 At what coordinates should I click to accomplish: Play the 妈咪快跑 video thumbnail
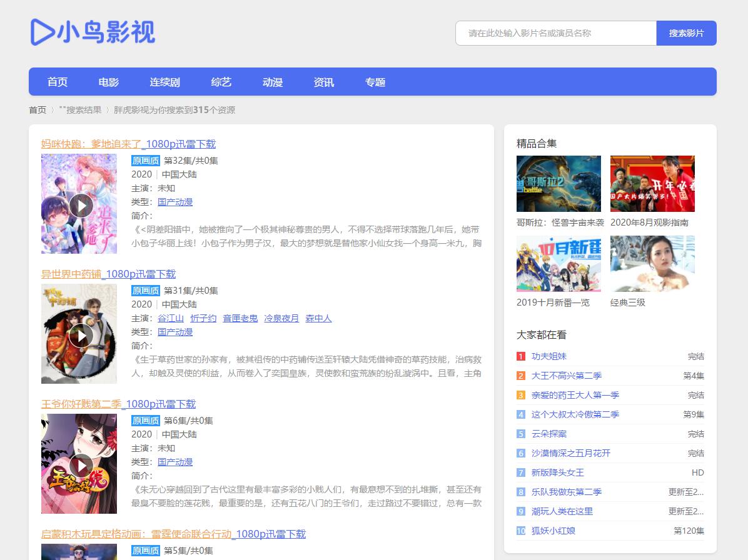(x=81, y=206)
